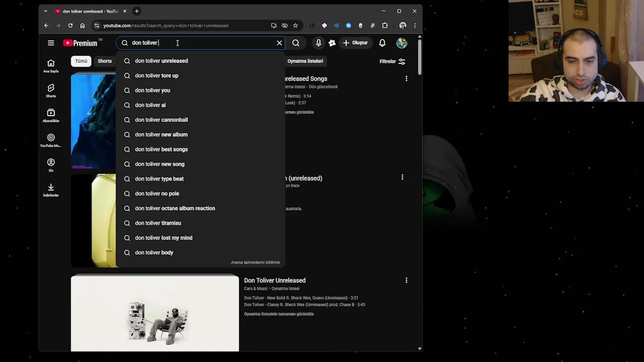The width and height of the screenshot is (644, 362).
Task: Open the YouTube account avatar menu
Action: (x=401, y=43)
